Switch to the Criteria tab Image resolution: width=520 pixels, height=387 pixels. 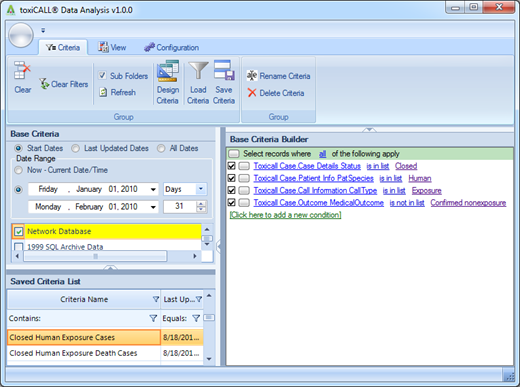63,48
